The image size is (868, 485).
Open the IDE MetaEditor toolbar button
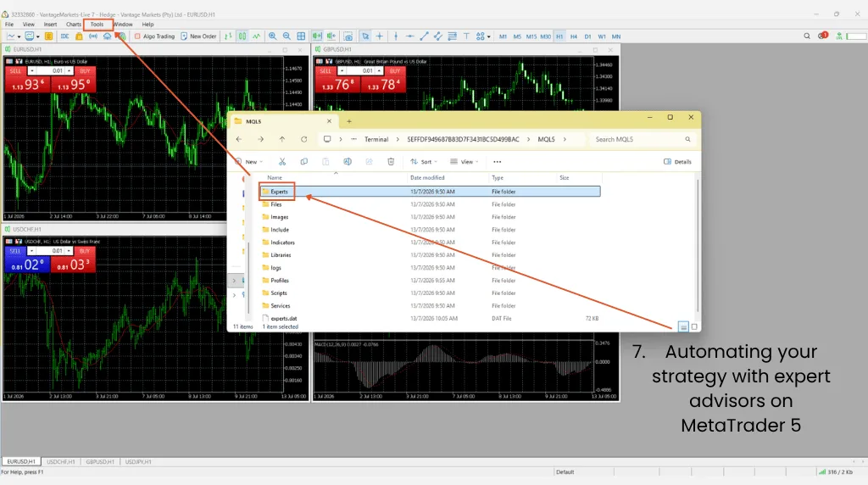(64, 36)
